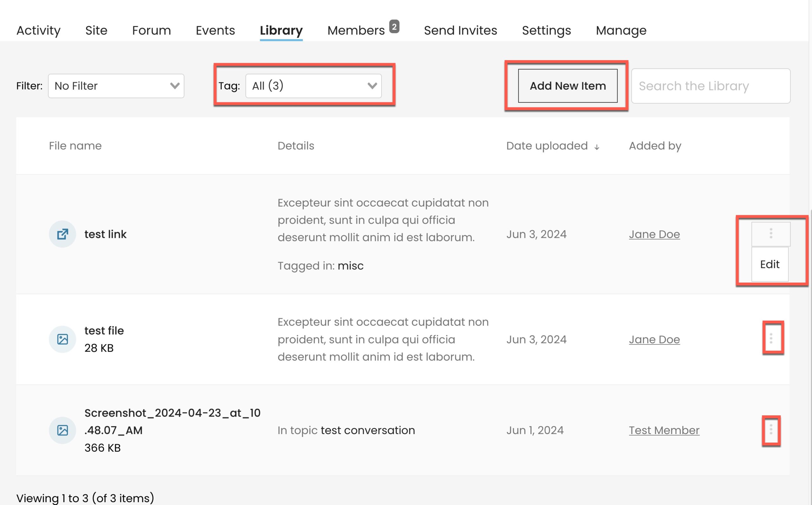Click the Add New Item button
This screenshot has height=505, width=812.
[x=567, y=86]
